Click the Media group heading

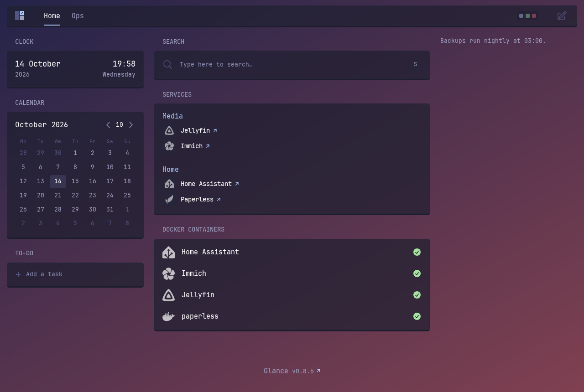[x=172, y=116]
